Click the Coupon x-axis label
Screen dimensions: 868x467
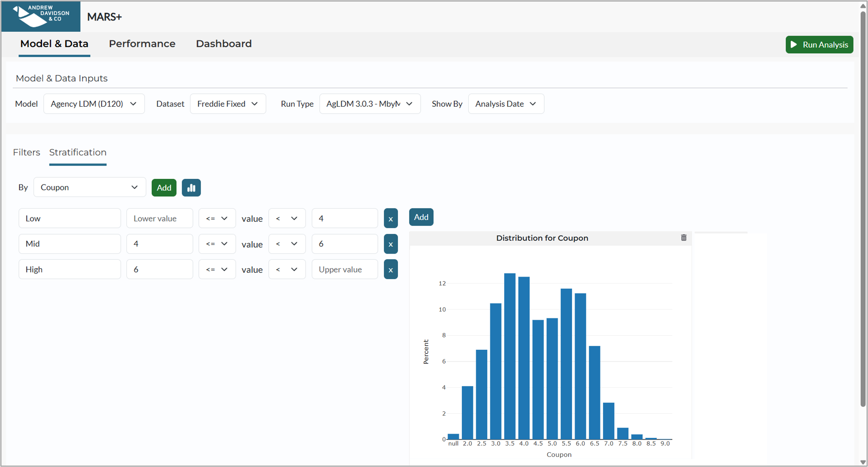(559, 455)
